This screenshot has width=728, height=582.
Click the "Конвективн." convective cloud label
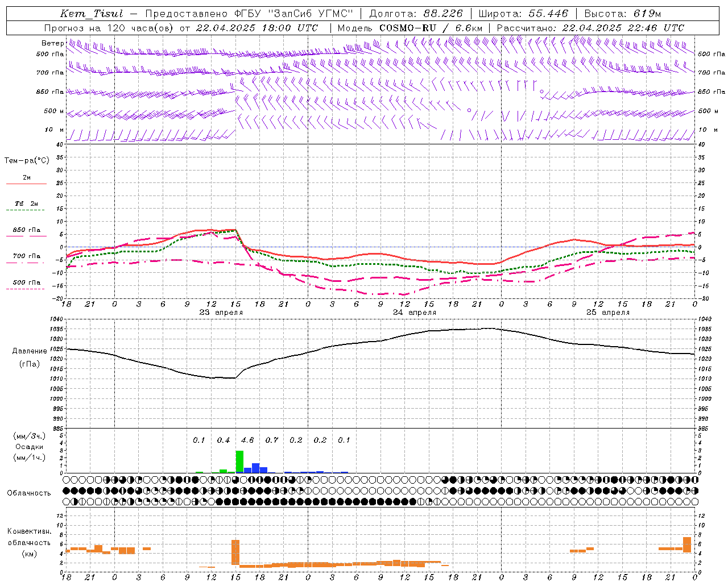[x=29, y=531]
